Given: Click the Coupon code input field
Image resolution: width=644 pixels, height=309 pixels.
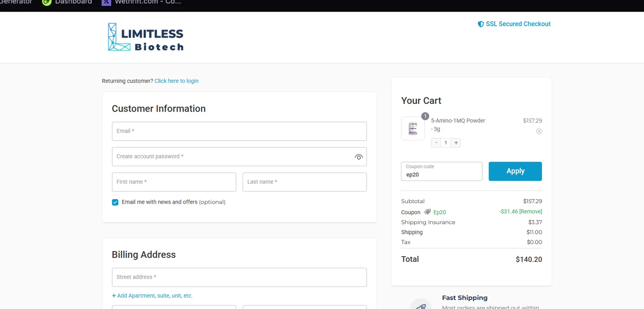Looking at the screenshot, I should click(441, 171).
